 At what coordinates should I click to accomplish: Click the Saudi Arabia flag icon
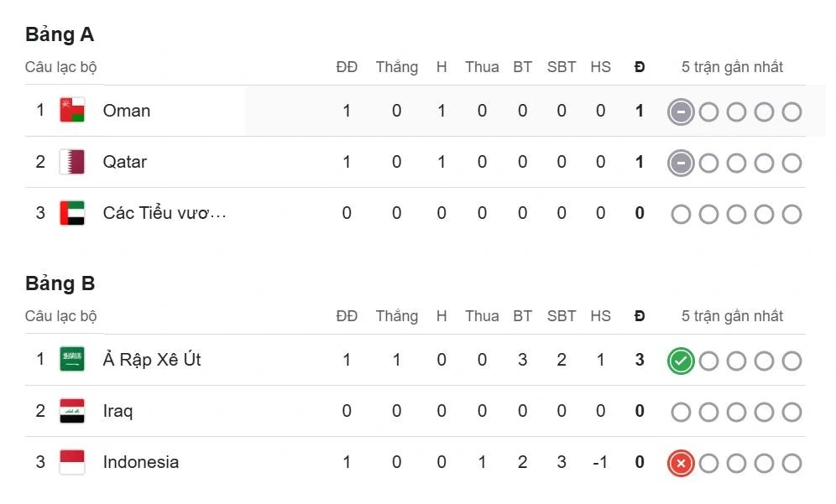72,360
